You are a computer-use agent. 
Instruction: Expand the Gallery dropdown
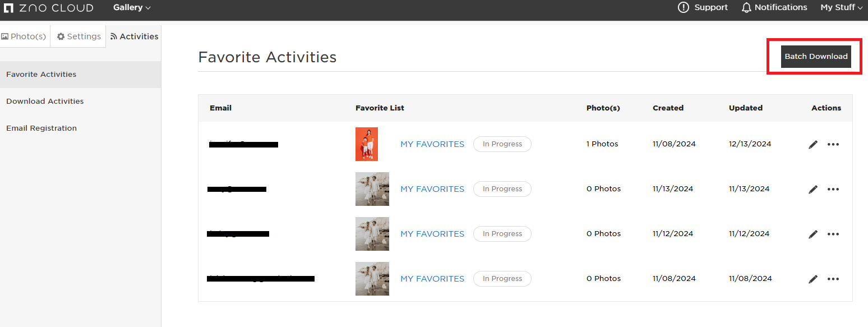[x=132, y=7]
